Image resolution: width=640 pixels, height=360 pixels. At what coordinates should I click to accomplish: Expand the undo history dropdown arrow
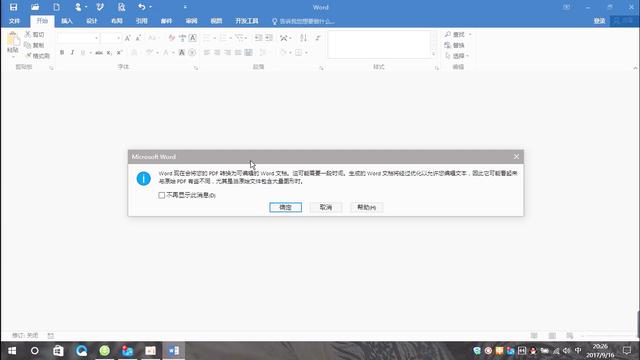point(151,7)
